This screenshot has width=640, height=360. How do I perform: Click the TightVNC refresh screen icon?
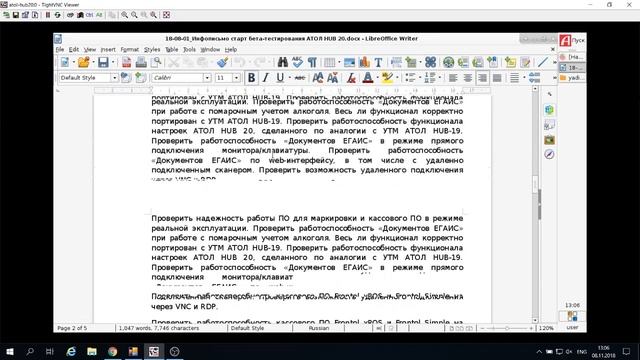click(x=58, y=15)
